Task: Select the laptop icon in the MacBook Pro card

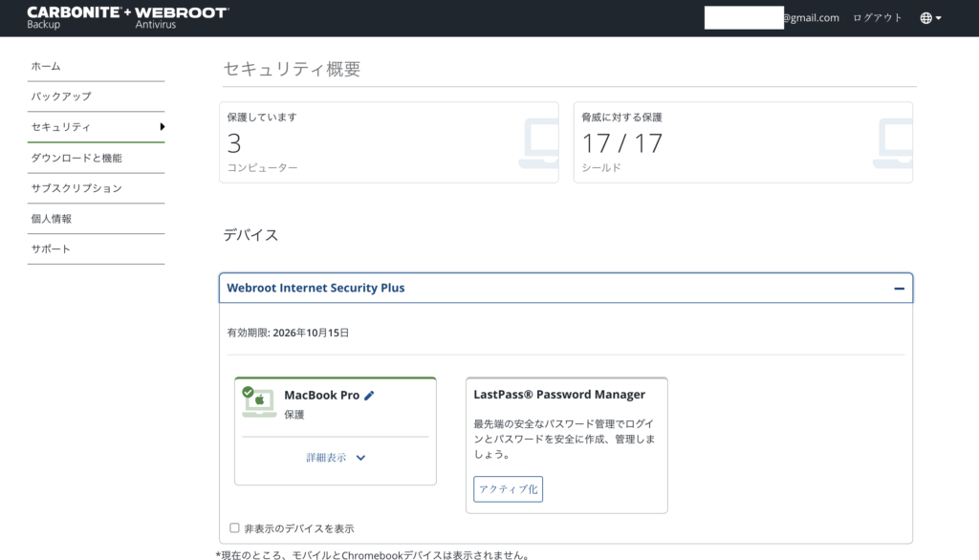Action: pyautogui.click(x=258, y=401)
